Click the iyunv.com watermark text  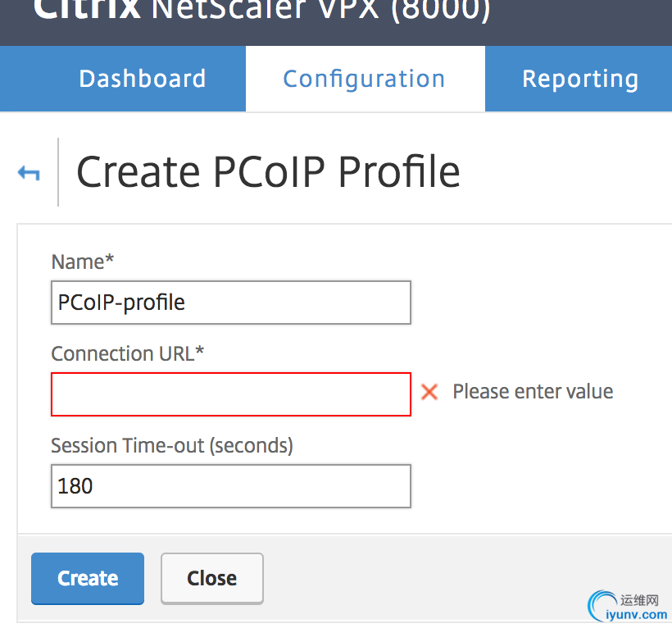point(638,615)
